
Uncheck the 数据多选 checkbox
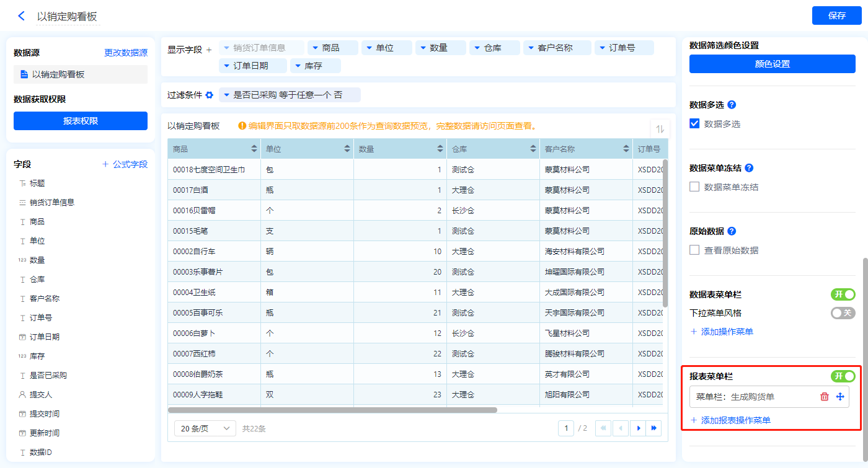coord(694,124)
